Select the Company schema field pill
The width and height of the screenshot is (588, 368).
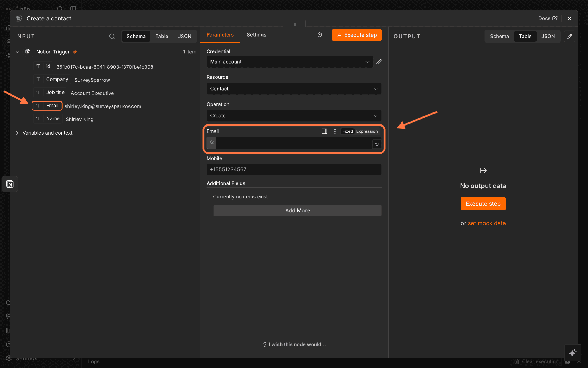click(52, 79)
